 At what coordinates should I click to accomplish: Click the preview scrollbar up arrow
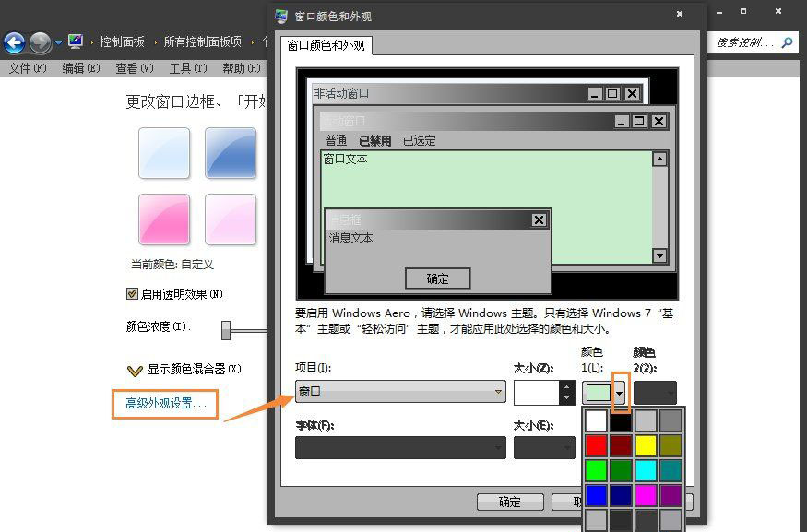(x=659, y=159)
